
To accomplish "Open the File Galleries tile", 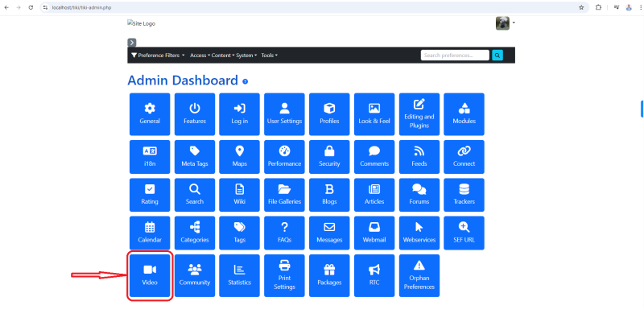I will [x=285, y=195].
